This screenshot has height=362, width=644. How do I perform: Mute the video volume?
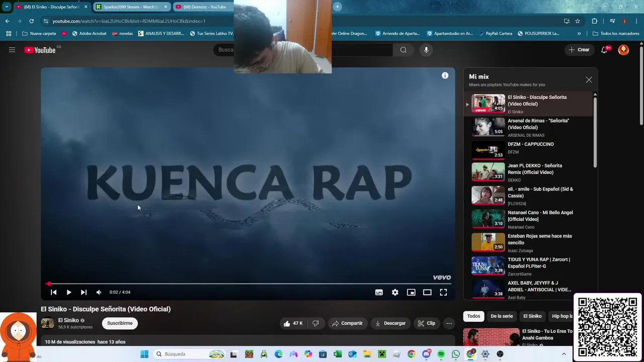pos(99,292)
